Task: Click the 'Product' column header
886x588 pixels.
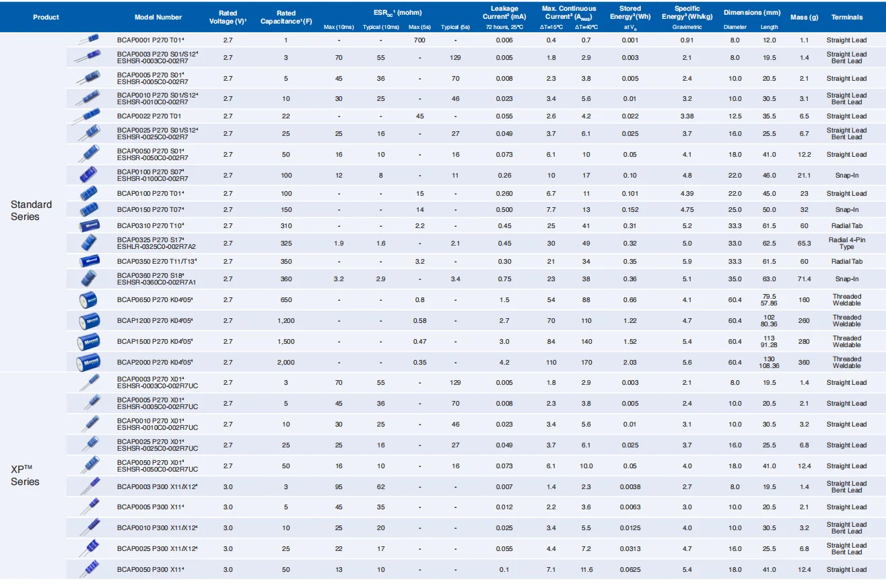Action: (46, 17)
